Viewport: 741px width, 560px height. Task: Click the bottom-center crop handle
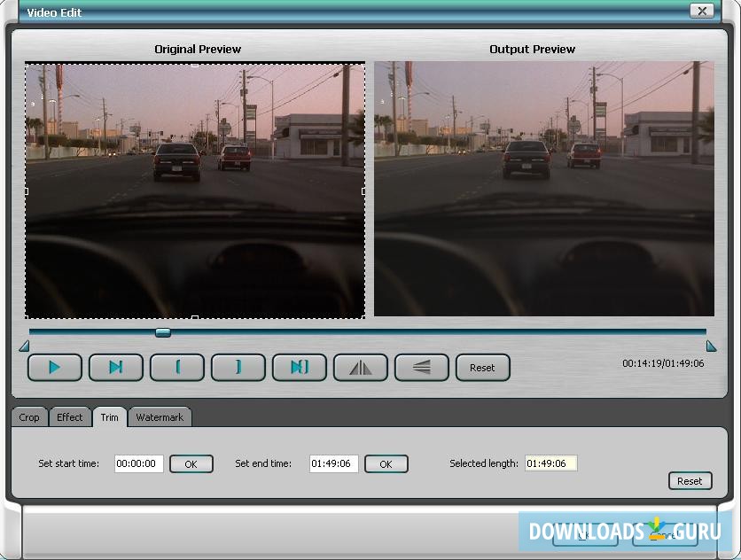(x=195, y=317)
